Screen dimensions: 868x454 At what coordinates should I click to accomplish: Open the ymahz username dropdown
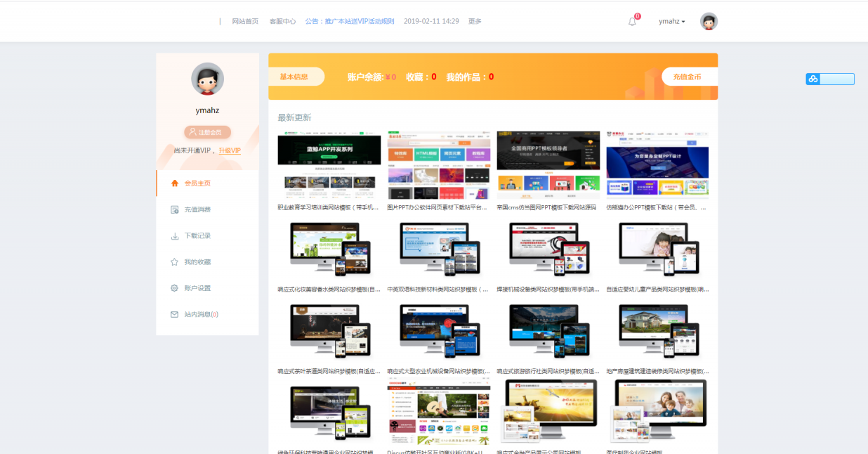tap(672, 22)
